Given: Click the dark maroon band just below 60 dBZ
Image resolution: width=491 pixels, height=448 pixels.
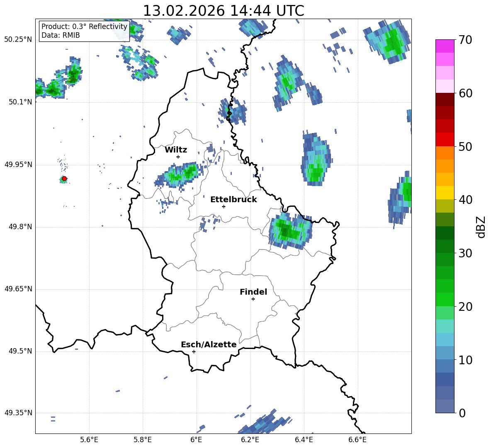Looking at the screenshot, I should point(445,100).
